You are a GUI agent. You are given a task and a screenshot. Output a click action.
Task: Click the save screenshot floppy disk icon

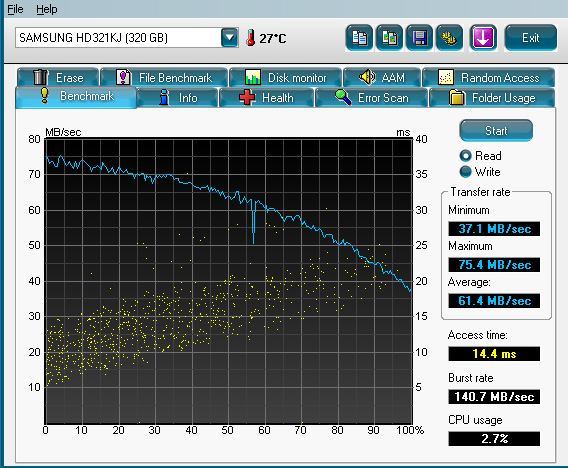[419, 38]
